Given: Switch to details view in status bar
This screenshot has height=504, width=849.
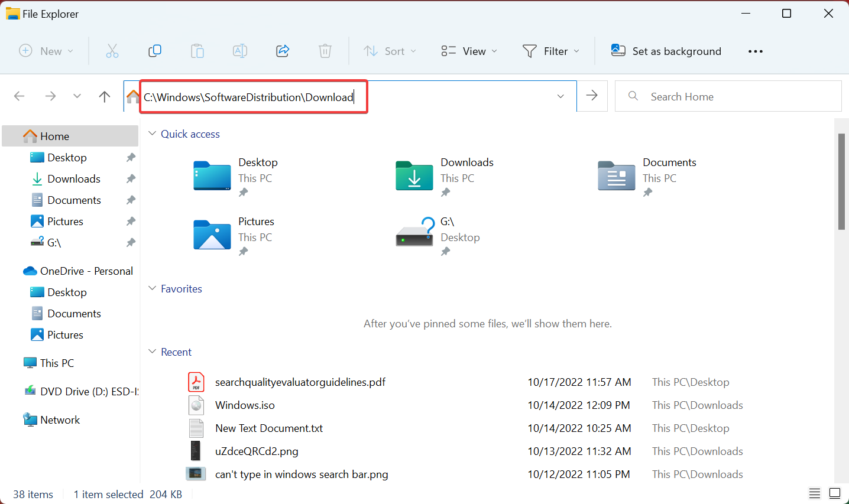Looking at the screenshot, I should pyautogui.click(x=815, y=493).
